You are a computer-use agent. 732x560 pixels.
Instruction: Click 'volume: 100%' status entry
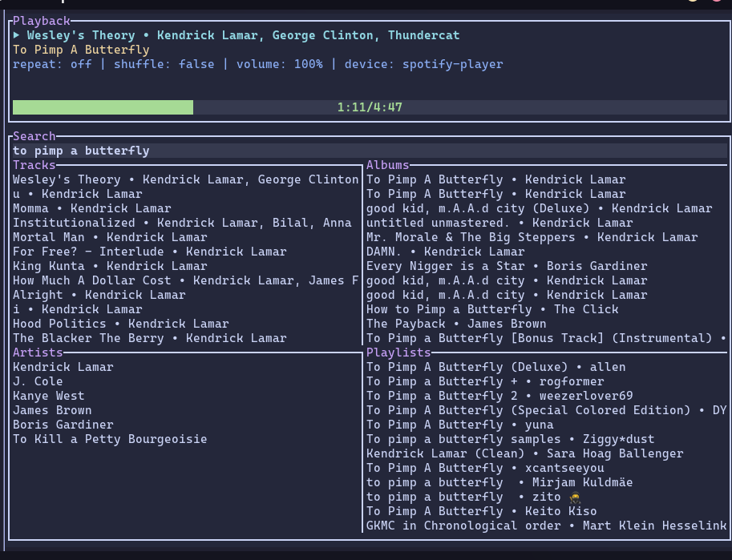(x=279, y=64)
